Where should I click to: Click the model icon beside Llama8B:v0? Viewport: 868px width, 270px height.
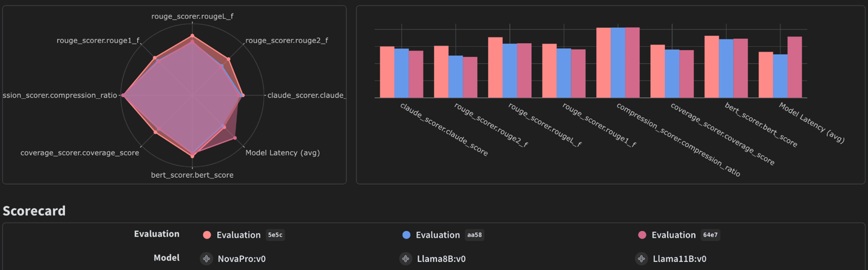(405, 258)
